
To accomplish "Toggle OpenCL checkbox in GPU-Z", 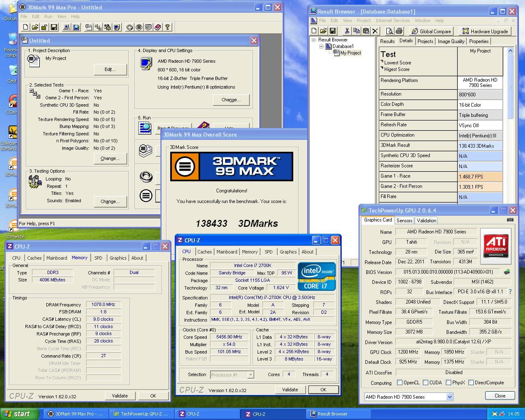I will coord(399,383).
